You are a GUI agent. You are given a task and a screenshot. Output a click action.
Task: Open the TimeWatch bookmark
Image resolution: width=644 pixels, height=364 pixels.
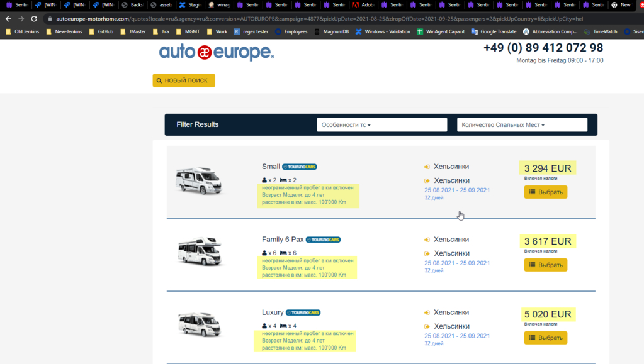click(601, 31)
